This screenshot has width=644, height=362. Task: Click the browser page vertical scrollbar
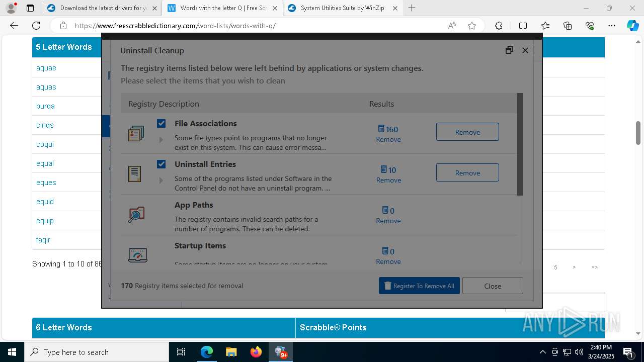tap(638, 133)
